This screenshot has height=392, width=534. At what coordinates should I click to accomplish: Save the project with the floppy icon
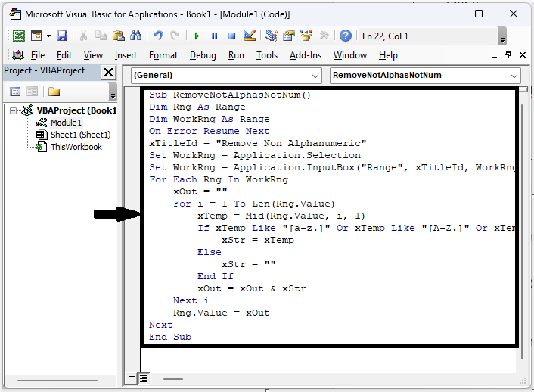click(x=62, y=36)
